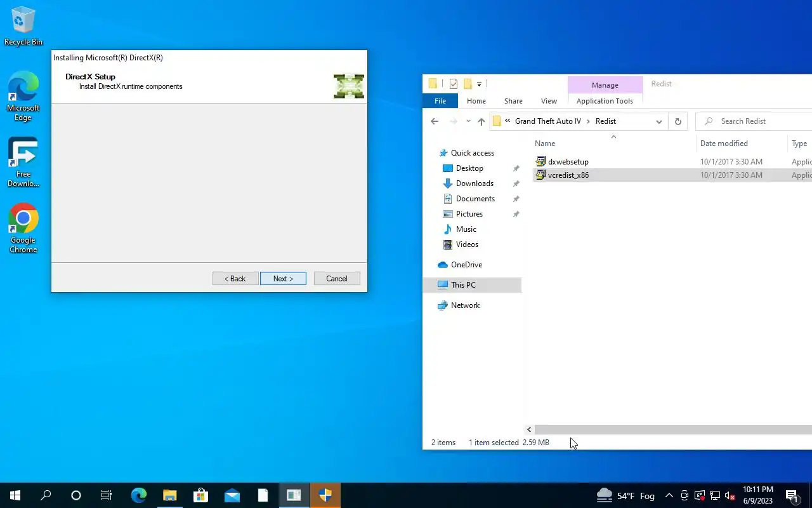Open Downloads in navigation pane
Screen dimensions: 812x508
point(475,184)
